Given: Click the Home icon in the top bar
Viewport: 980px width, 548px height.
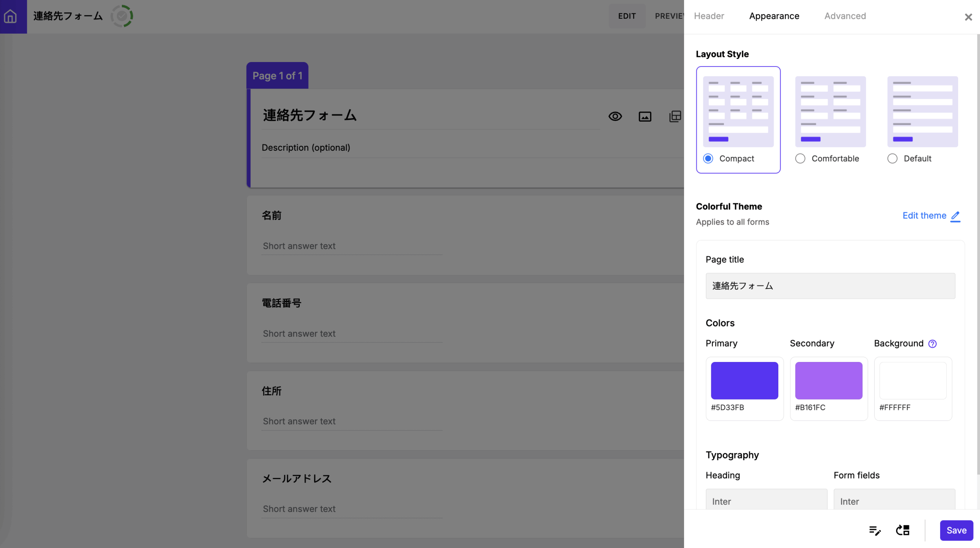Looking at the screenshot, I should 10,16.
